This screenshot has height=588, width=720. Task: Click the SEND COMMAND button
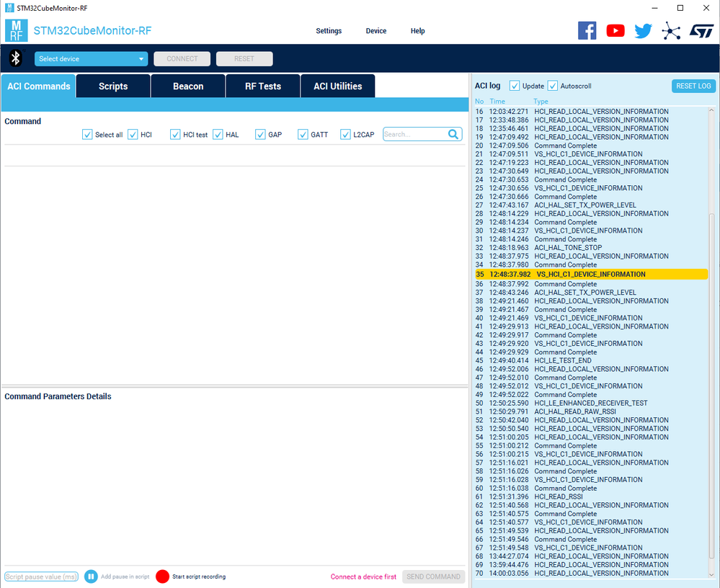point(433,576)
